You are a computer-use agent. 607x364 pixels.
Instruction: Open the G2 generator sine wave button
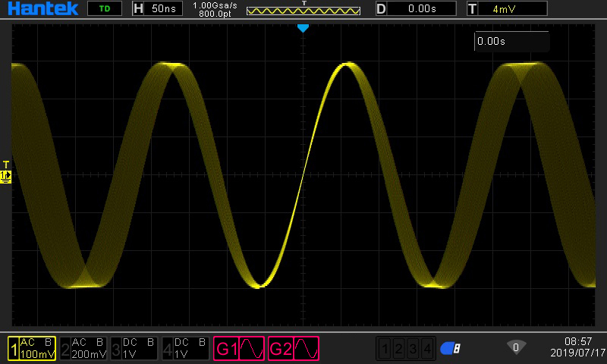[x=293, y=349]
